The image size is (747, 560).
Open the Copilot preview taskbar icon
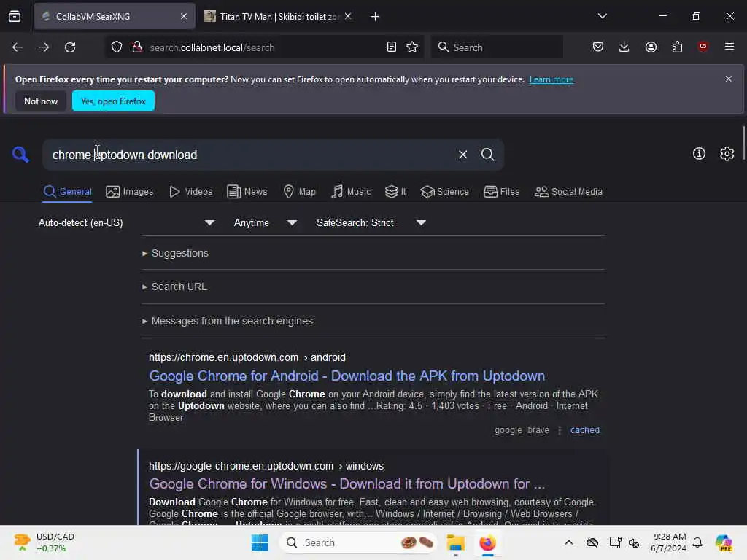723,542
